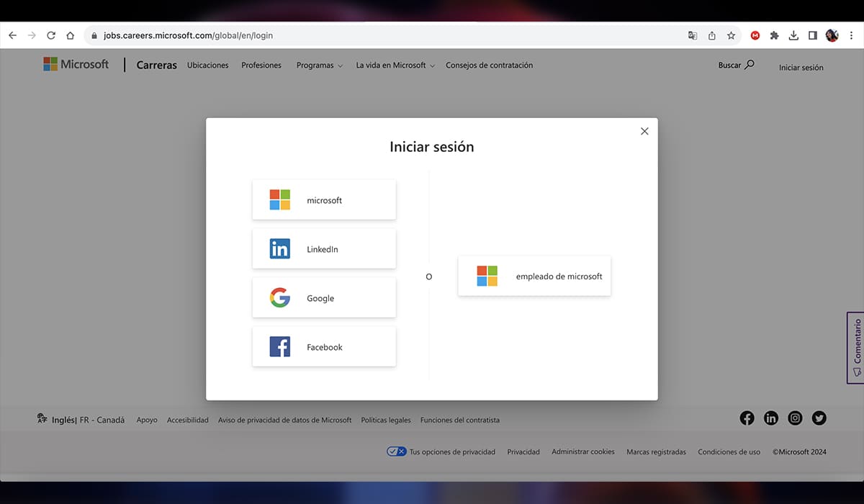Sign in with the microsoft button
The image size is (864, 504).
(x=324, y=199)
